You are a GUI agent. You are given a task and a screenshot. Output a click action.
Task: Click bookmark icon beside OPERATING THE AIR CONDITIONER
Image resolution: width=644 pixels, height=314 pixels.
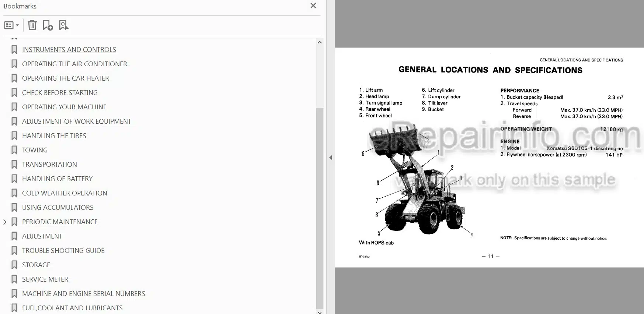[14, 64]
